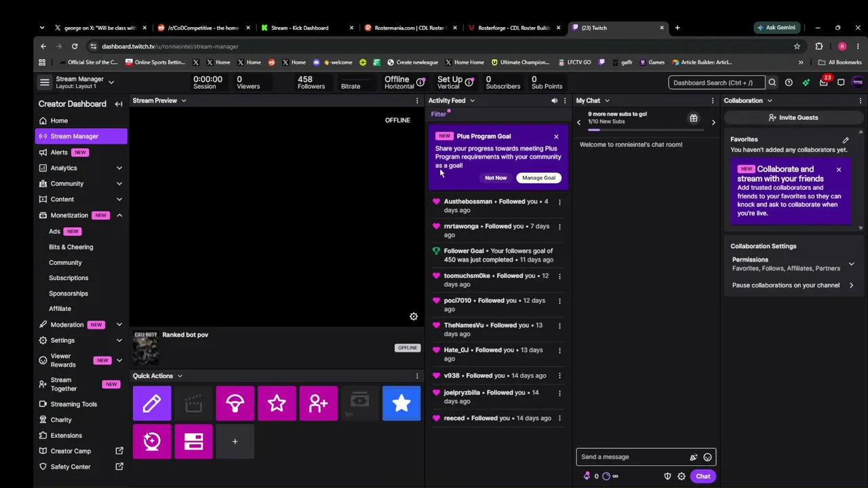Image resolution: width=868 pixels, height=488 pixels.
Task: Switch to the Rosterforge browser tab
Action: 515,28
